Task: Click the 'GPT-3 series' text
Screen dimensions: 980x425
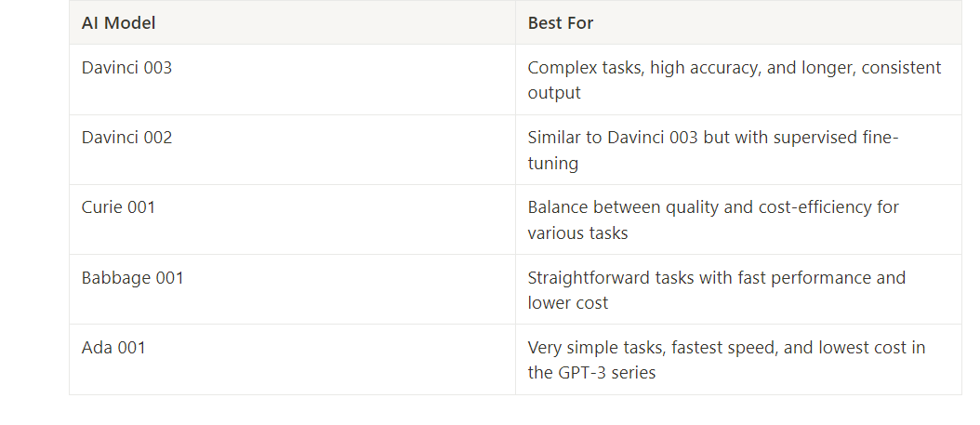Action: click(608, 373)
